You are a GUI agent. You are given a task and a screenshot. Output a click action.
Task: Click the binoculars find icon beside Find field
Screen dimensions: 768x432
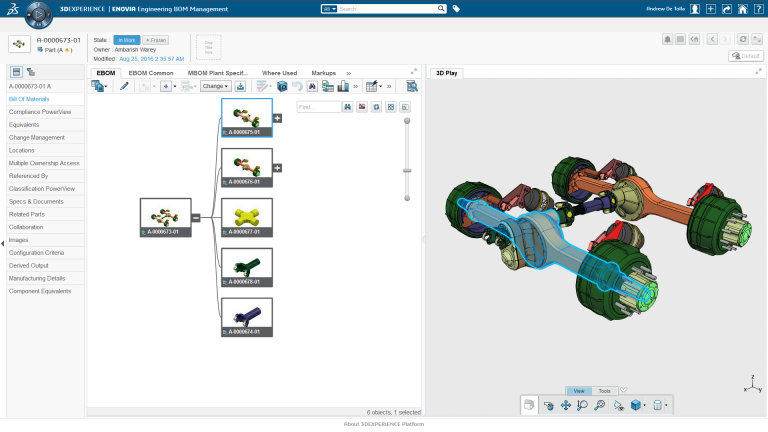click(348, 106)
